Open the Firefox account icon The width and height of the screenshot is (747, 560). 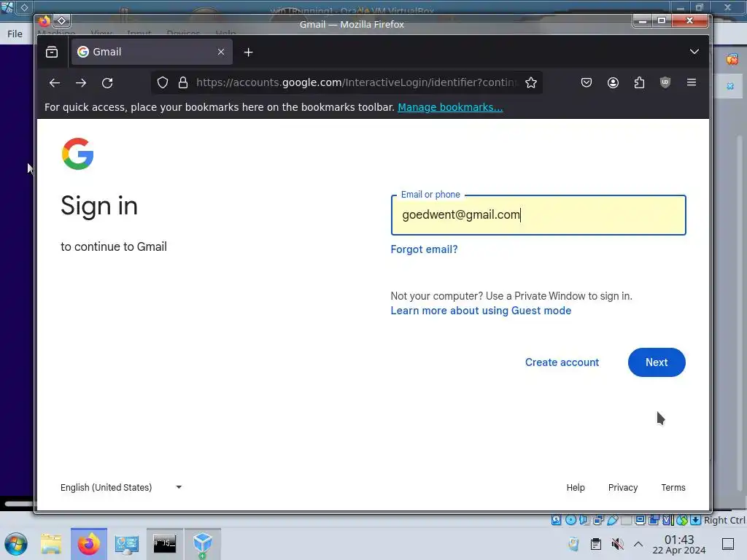613,83
